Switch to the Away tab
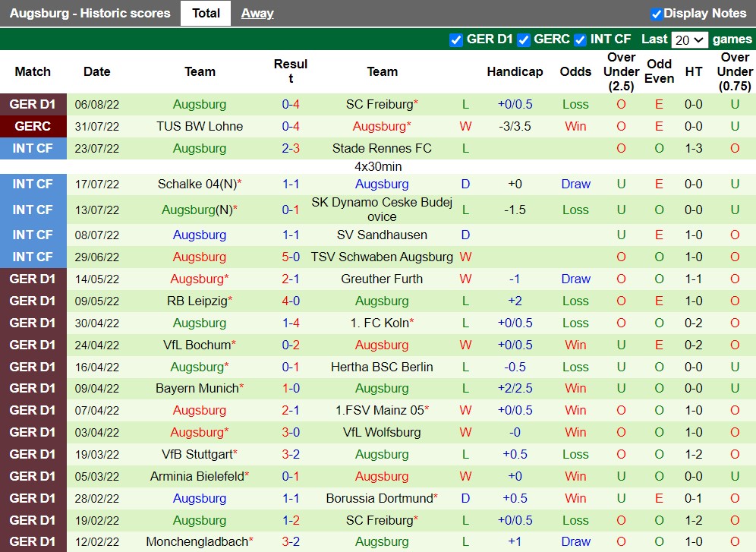Image resolution: width=756 pixels, height=552 pixels. pos(257,13)
